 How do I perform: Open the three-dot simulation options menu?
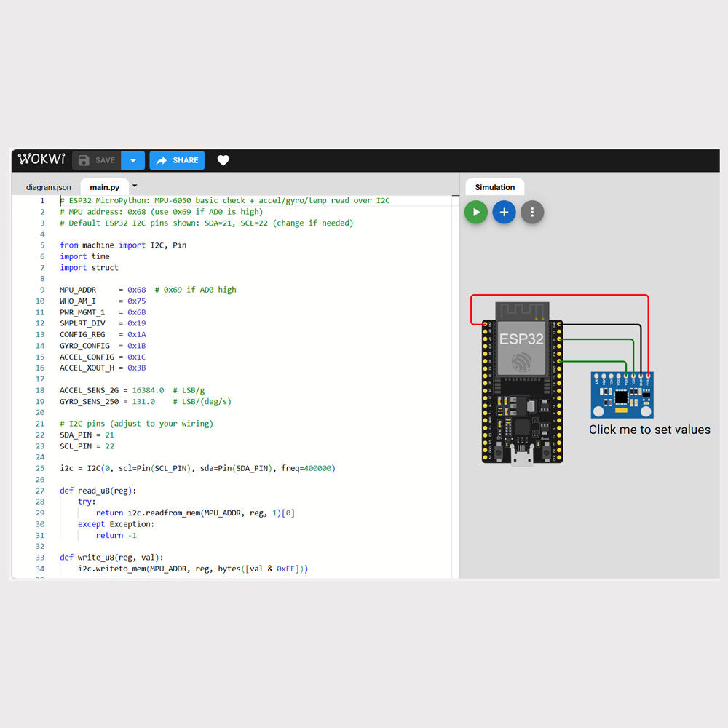[532, 212]
